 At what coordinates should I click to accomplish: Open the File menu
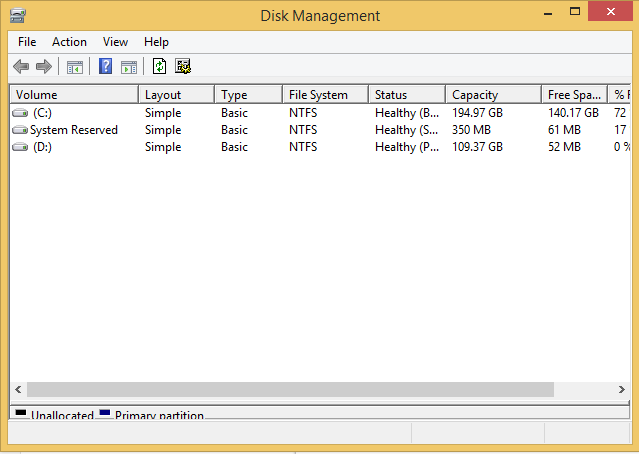(27, 42)
